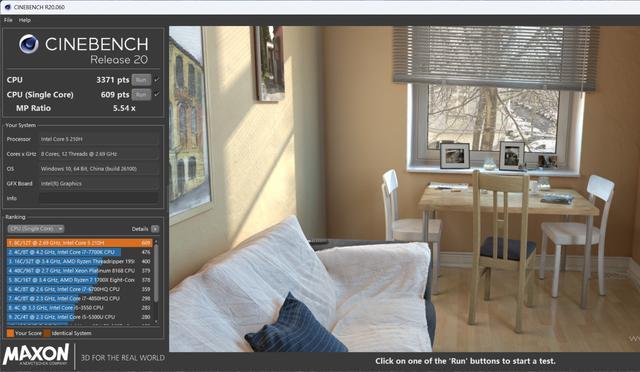Click the Details arrow button in Ranking

155,229
